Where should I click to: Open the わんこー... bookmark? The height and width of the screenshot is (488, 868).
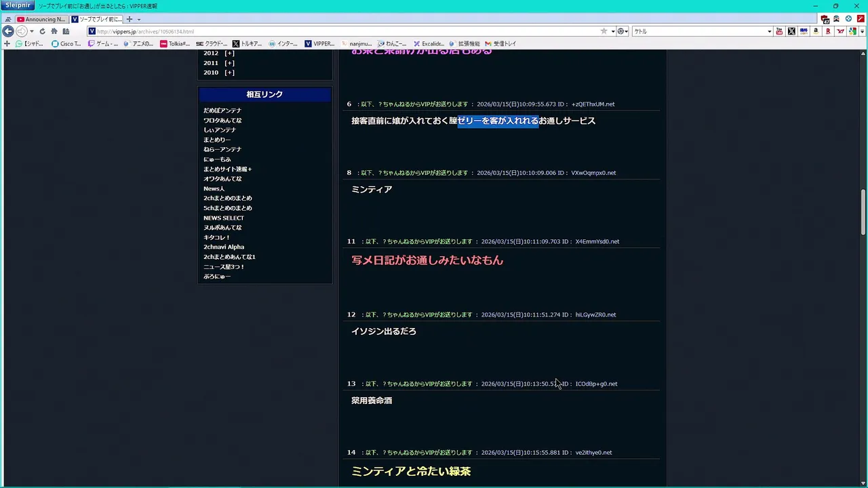(x=393, y=43)
